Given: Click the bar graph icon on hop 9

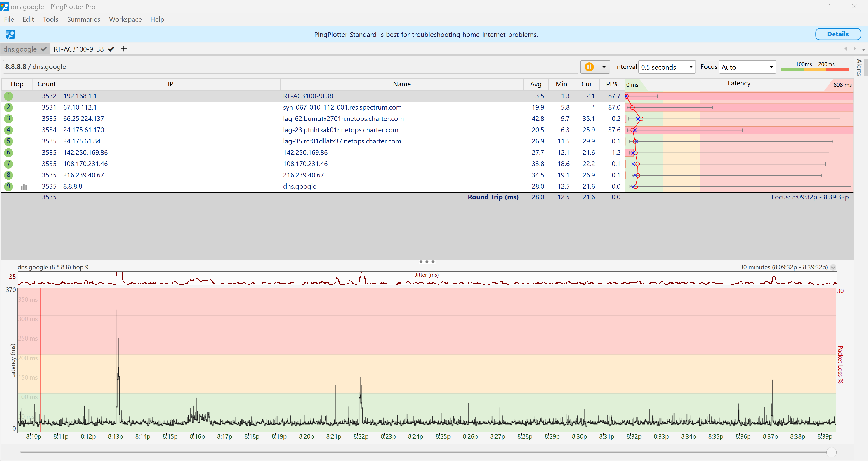Looking at the screenshot, I should 24,187.
